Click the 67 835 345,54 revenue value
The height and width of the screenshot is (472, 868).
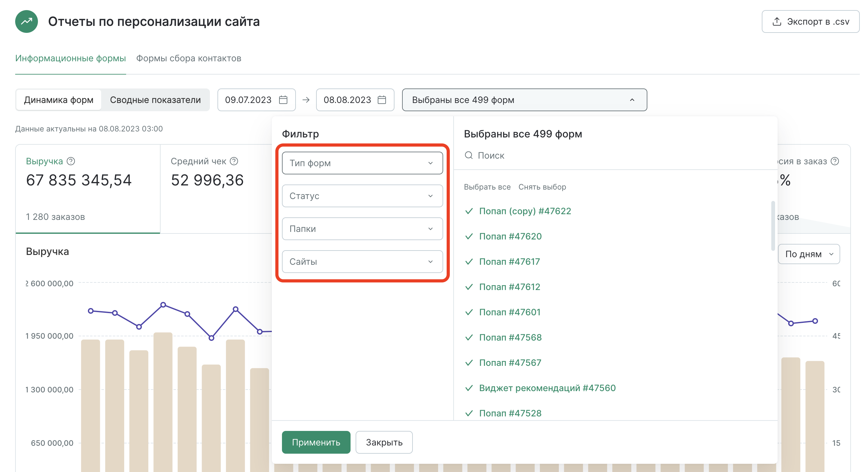(79, 180)
